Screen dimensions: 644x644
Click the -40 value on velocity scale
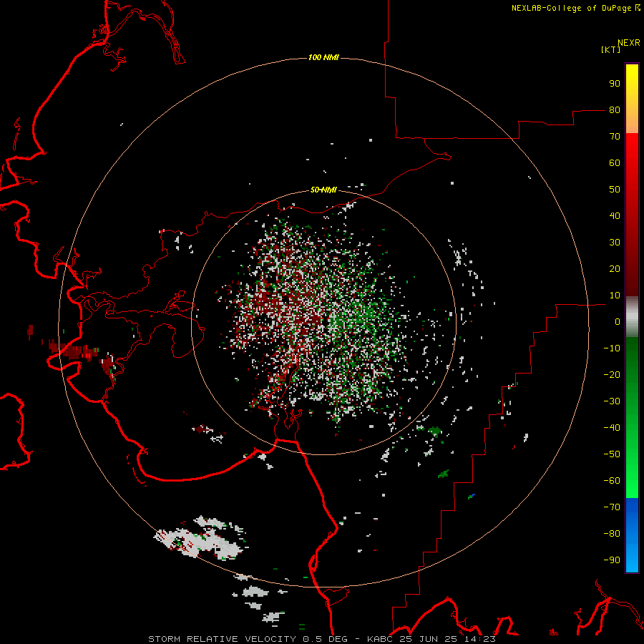[612, 428]
